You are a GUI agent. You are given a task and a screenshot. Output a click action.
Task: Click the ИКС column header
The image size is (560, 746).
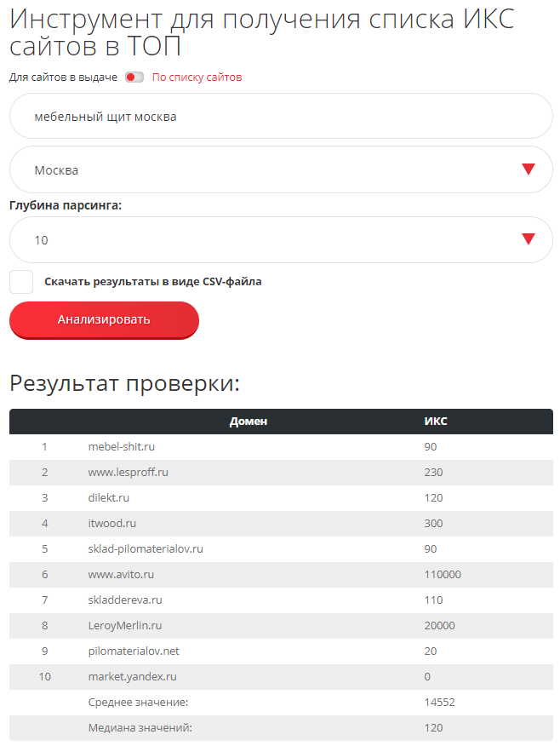436,422
